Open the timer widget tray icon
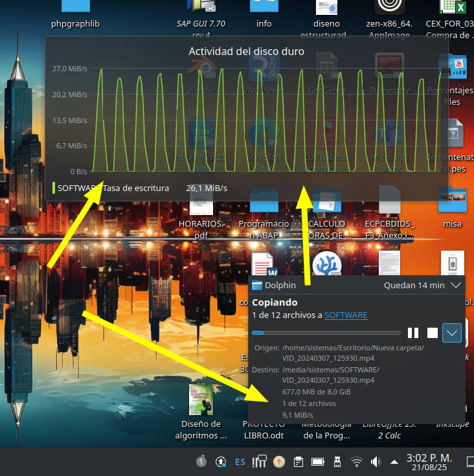474x476 pixels. 201,461
